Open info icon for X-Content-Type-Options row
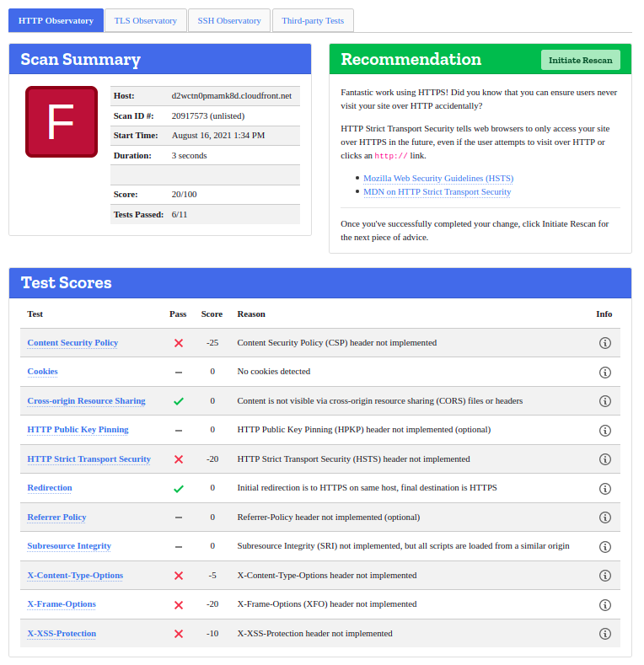The image size is (644, 665). tap(604, 576)
